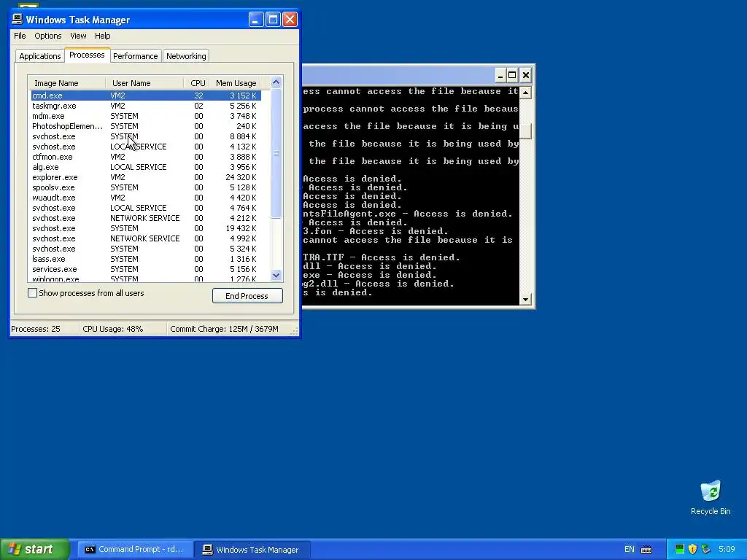Click the Processes: 25 status entry

pyautogui.click(x=44, y=329)
